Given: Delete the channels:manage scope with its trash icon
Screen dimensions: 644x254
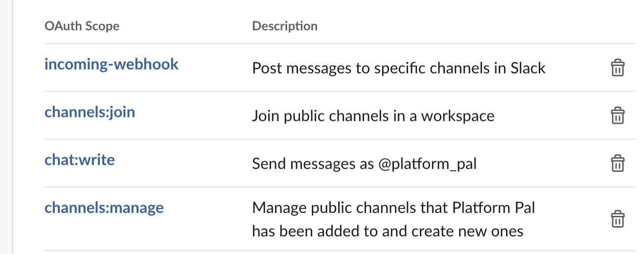Looking at the screenshot, I should (618, 219).
